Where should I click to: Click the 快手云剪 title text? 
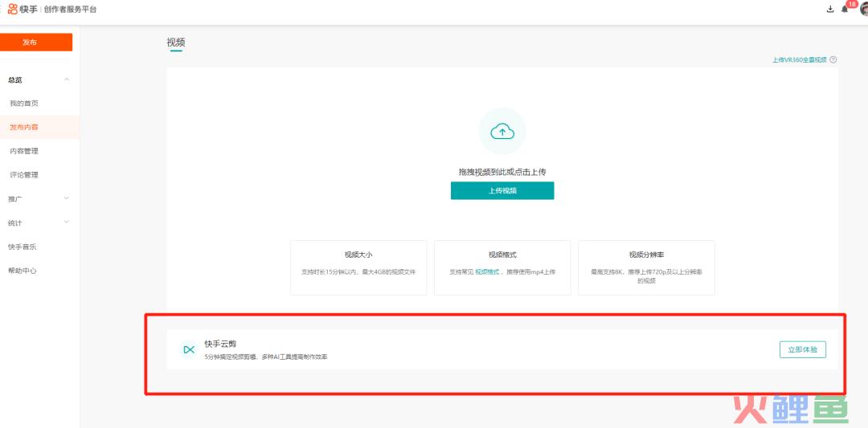(x=220, y=344)
